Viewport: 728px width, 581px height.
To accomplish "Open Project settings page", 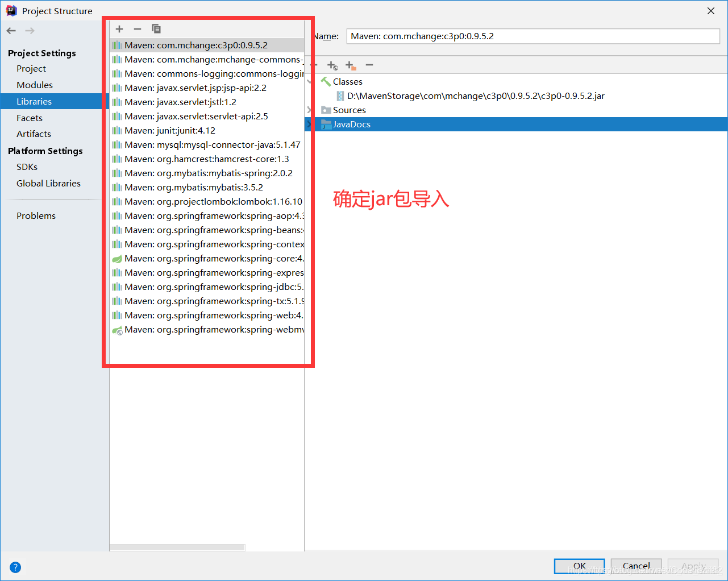I will tap(31, 68).
